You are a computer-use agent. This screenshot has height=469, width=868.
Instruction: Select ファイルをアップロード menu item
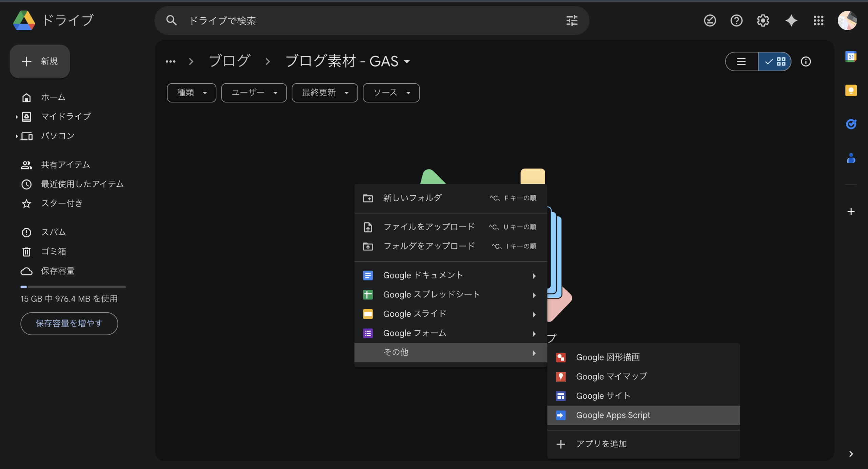tap(451, 227)
